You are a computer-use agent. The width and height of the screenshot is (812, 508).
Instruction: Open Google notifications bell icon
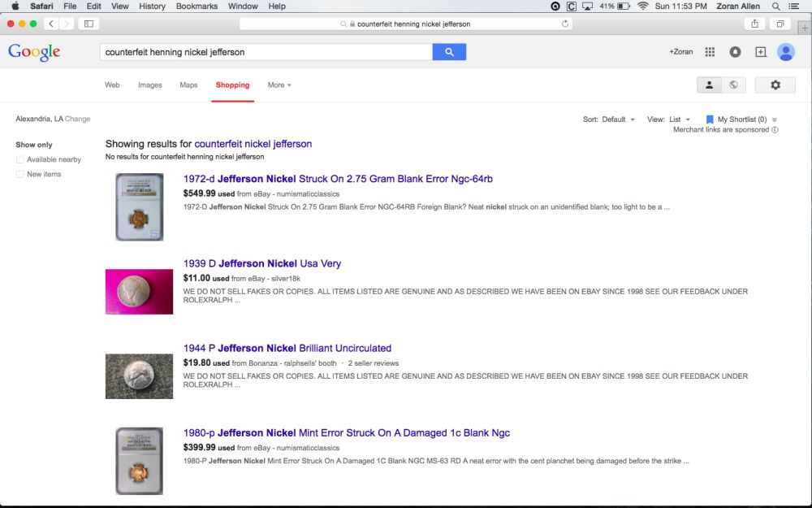click(x=735, y=52)
